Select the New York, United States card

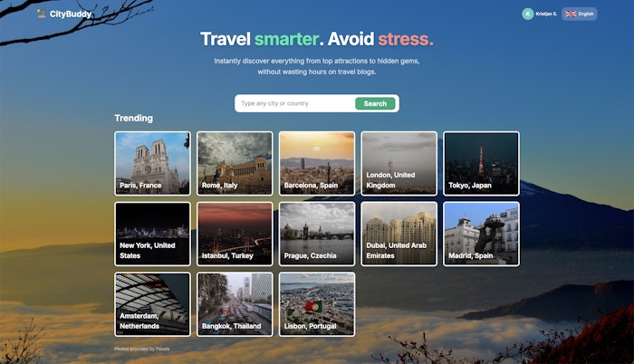152,234
